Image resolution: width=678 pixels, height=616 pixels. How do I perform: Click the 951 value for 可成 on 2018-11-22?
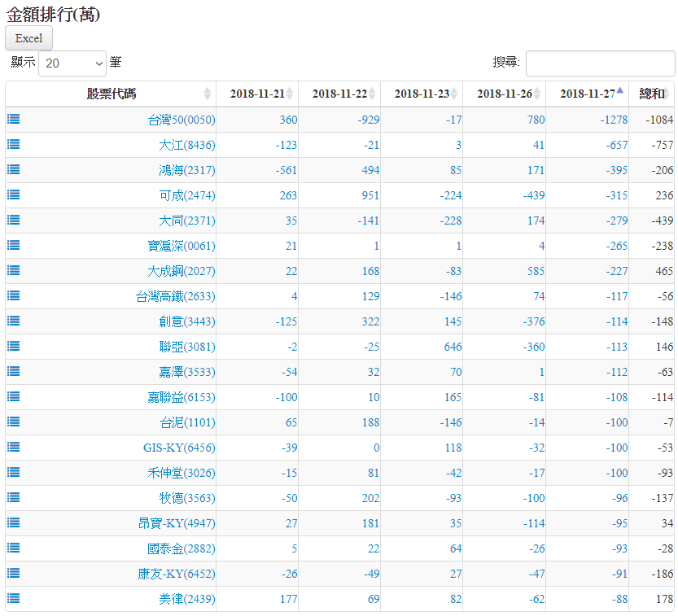pyautogui.click(x=370, y=195)
